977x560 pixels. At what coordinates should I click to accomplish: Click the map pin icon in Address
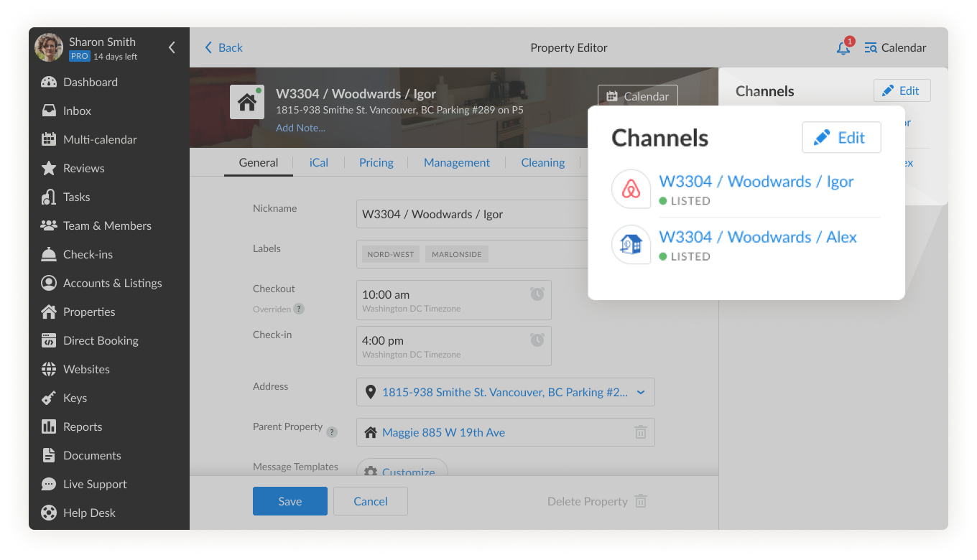(371, 392)
